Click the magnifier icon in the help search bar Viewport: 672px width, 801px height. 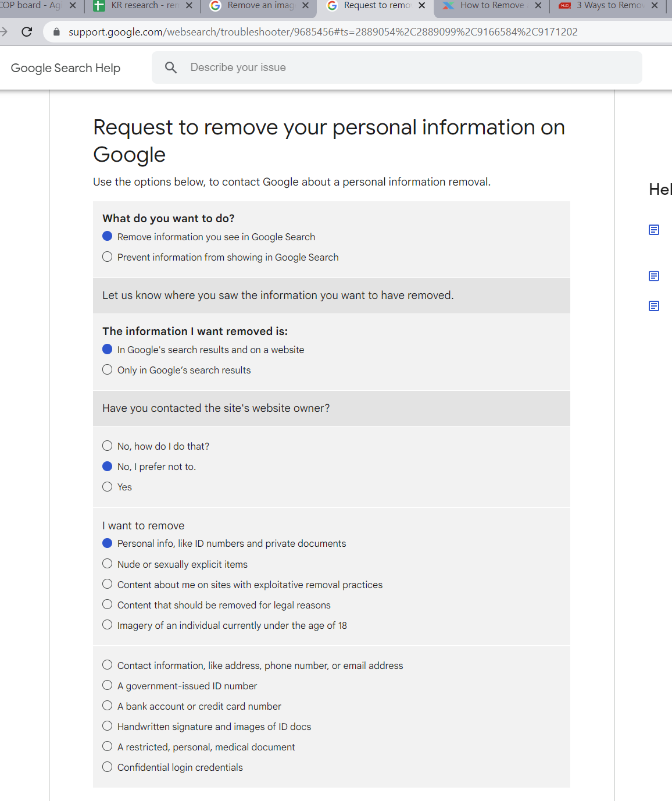pyautogui.click(x=171, y=67)
